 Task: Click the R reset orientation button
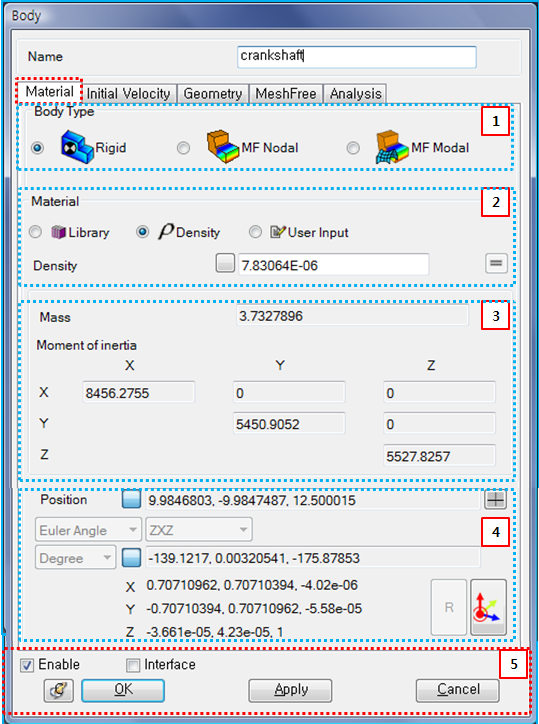[449, 608]
